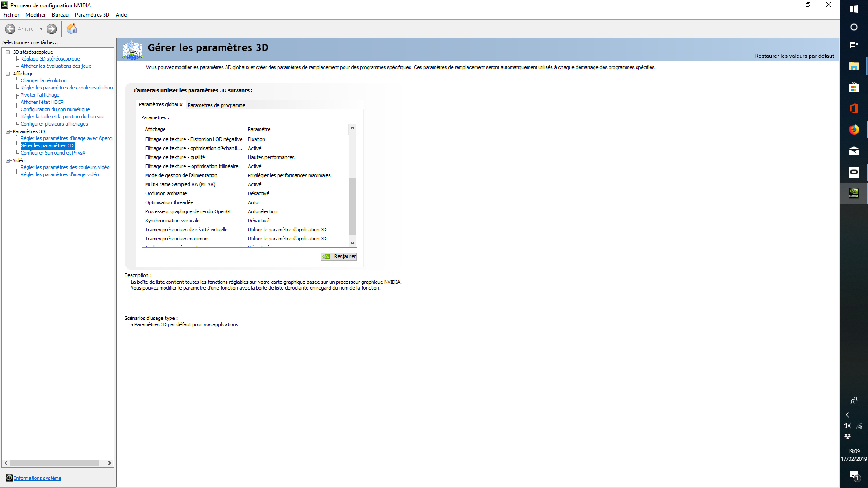Select Trames prérendues maximum row
The image size is (868, 488).
click(x=245, y=239)
